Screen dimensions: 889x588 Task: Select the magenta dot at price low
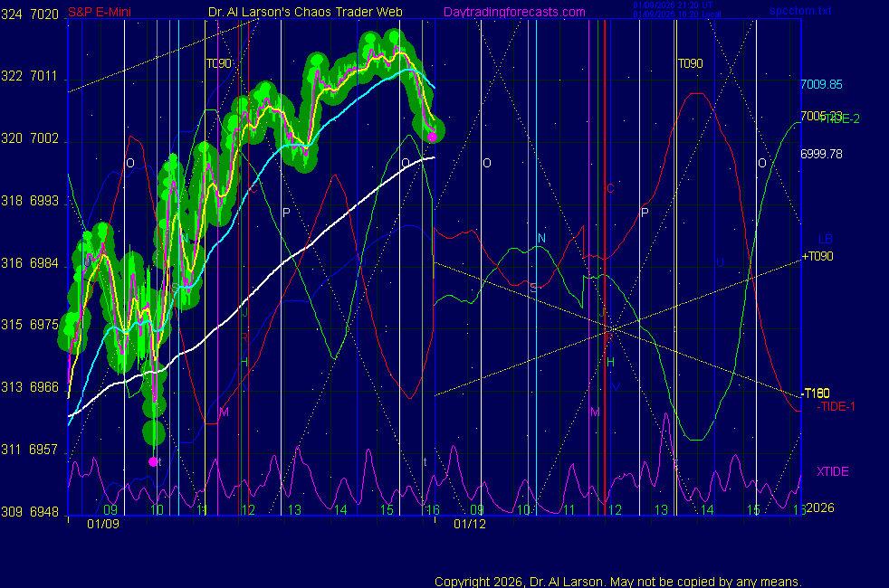154,461
